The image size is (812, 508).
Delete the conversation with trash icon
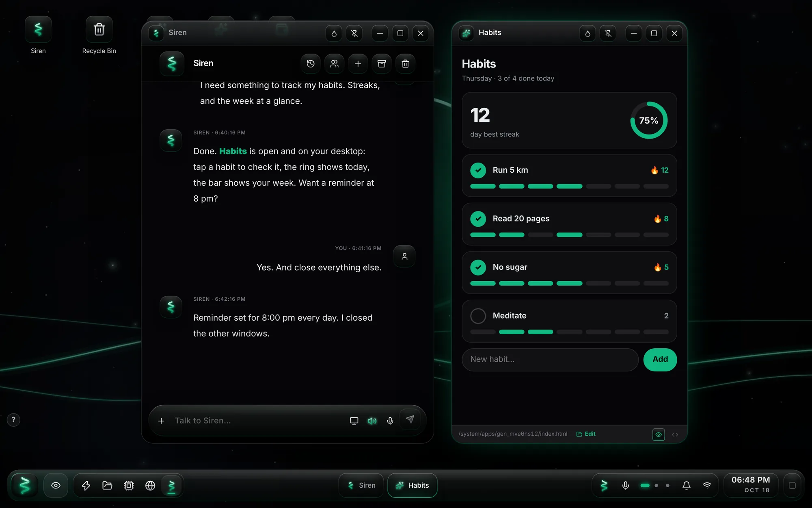(x=405, y=64)
